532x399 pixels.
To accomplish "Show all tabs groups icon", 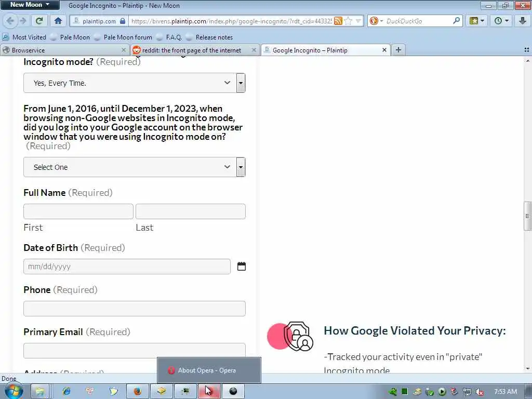I will coord(527,50).
